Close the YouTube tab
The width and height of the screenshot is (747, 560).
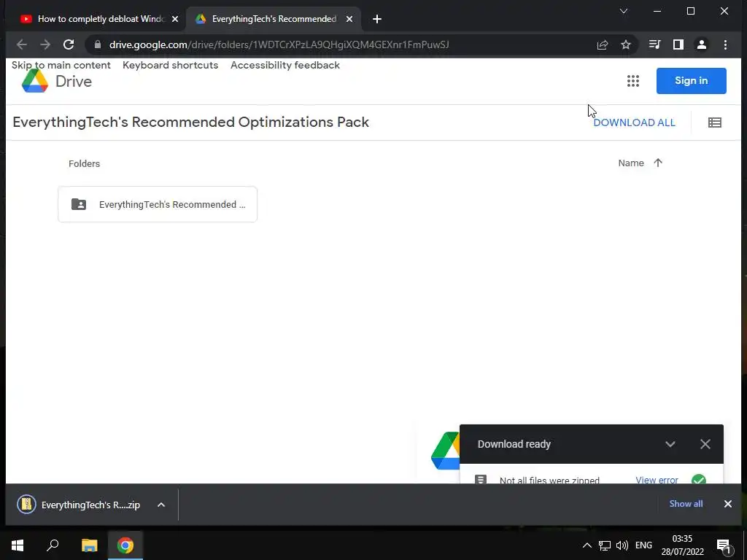click(x=175, y=19)
